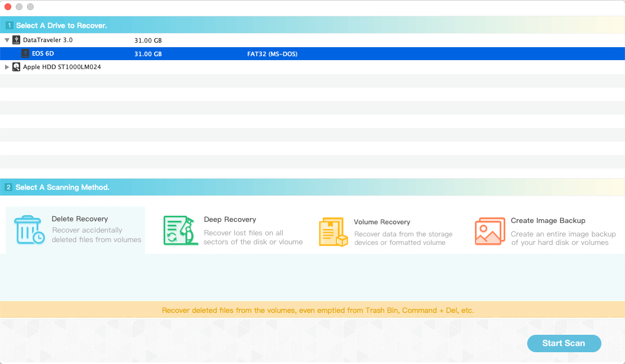This screenshot has height=364, width=625.
Task: Click the orange Trash Bin hint message
Action: click(x=318, y=310)
